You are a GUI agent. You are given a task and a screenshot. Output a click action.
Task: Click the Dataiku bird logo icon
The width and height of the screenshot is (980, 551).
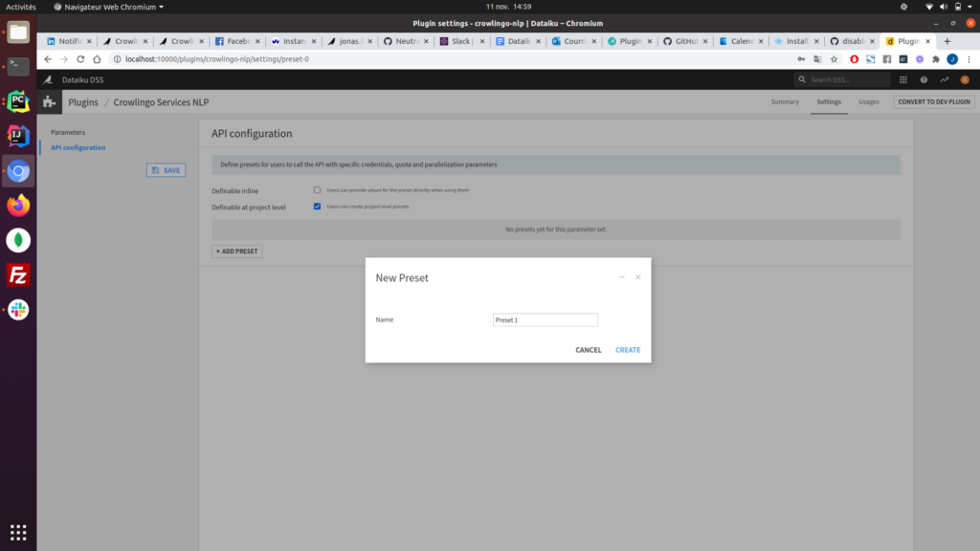(x=49, y=79)
